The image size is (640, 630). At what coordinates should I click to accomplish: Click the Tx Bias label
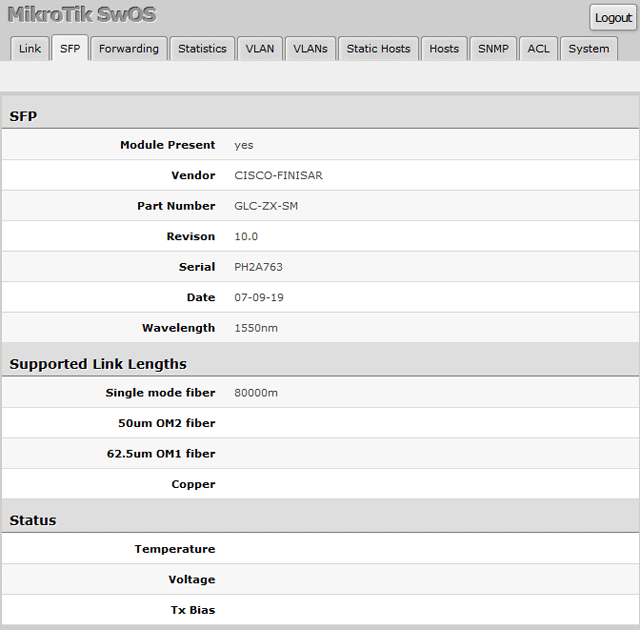coord(193,610)
